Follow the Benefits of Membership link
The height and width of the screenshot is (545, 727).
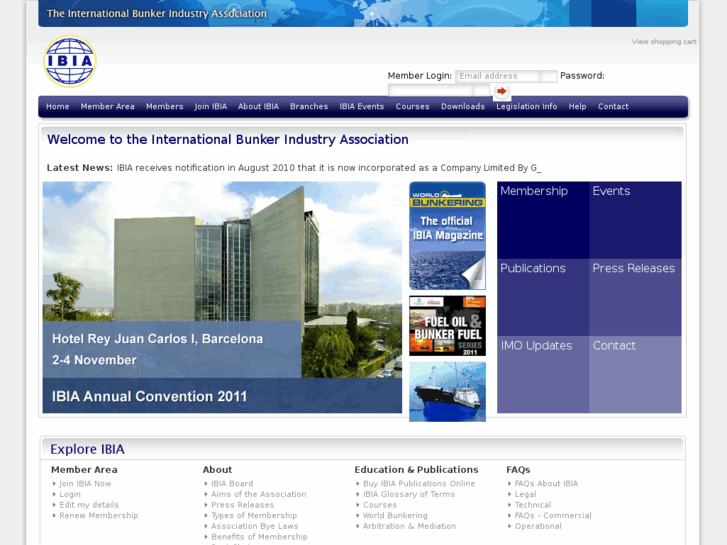pyautogui.click(x=259, y=537)
